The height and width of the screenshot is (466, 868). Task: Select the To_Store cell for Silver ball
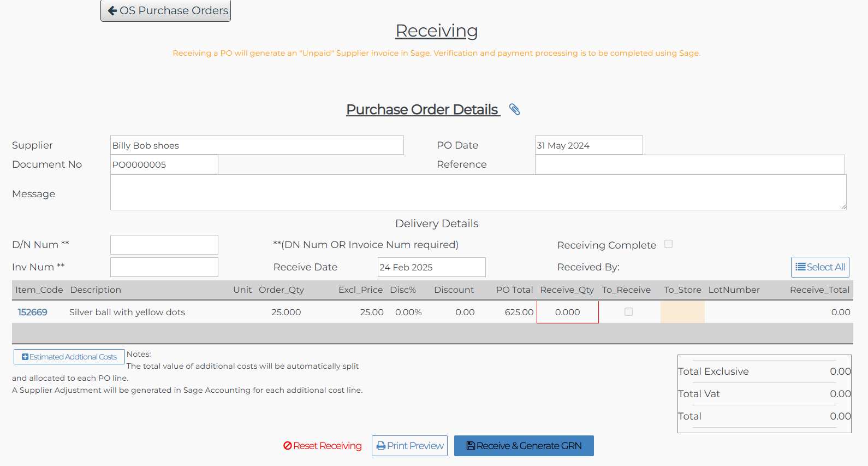[x=682, y=312]
